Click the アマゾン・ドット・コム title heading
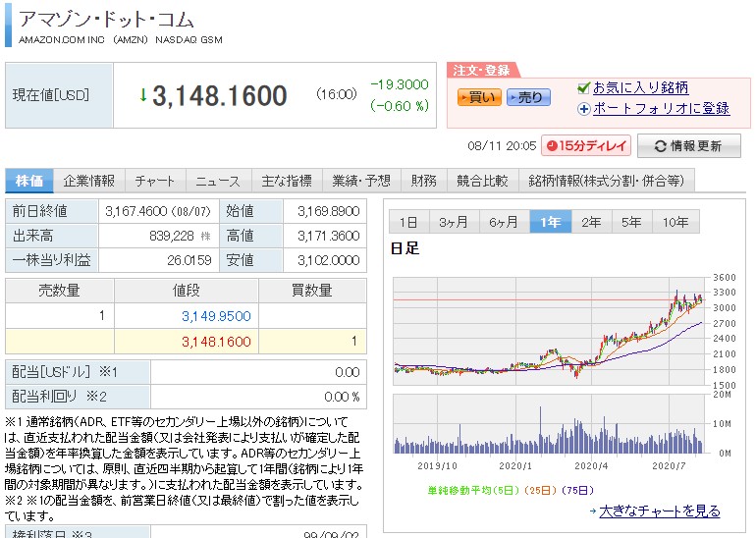Screen dimensions: 756x538 (106, 20)
